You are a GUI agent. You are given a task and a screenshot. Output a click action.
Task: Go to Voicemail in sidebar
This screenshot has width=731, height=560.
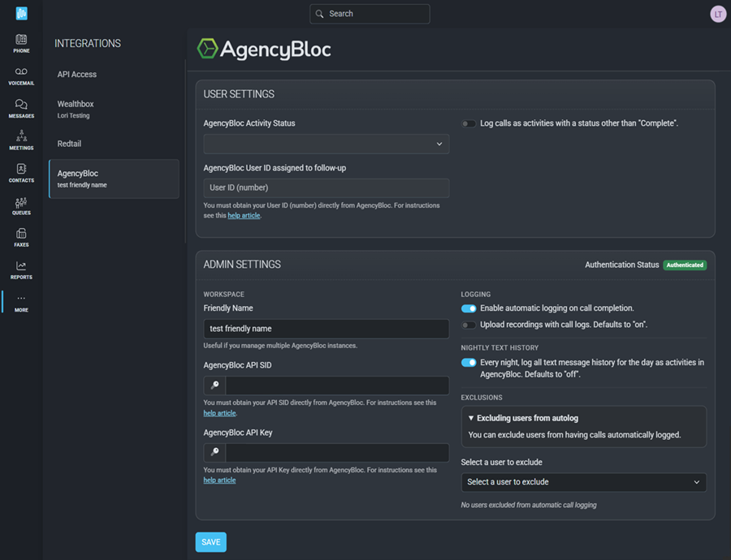tap(21, 75)
